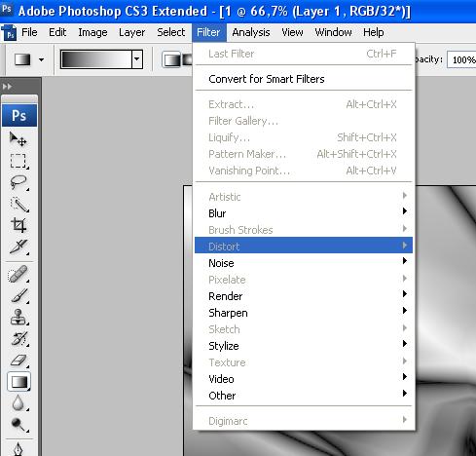Select the Crop tool
This screenshot has height=456, width=476.
tap(18, 225)
